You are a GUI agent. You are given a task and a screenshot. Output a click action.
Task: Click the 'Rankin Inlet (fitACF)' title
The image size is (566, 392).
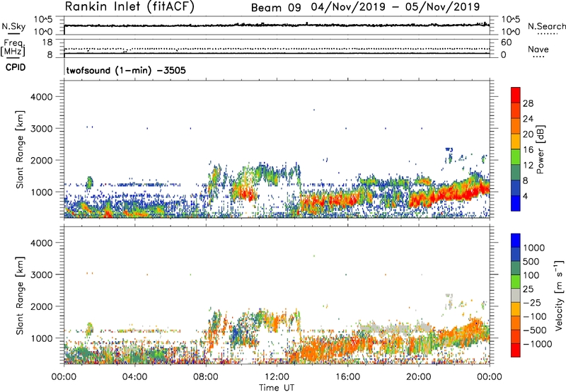(x=129, y=7)
